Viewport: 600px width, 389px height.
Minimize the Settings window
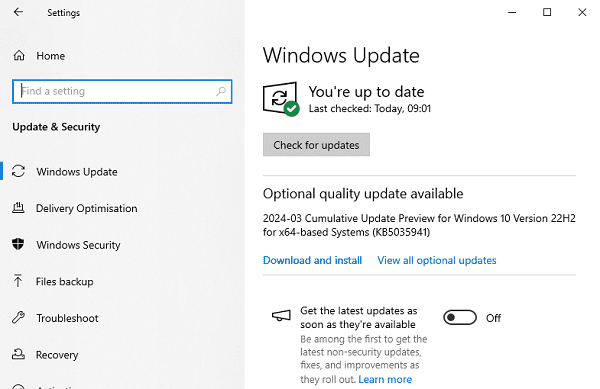(x=512, y=12)
